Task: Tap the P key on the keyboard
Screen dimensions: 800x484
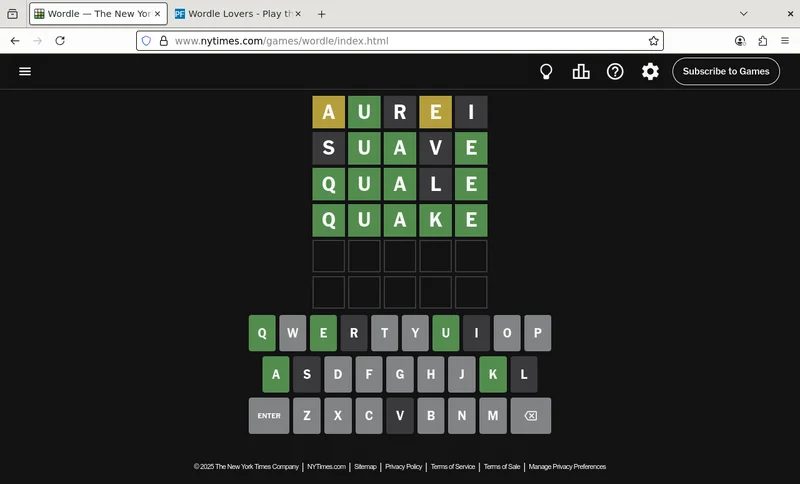Action: pos(538,333)
